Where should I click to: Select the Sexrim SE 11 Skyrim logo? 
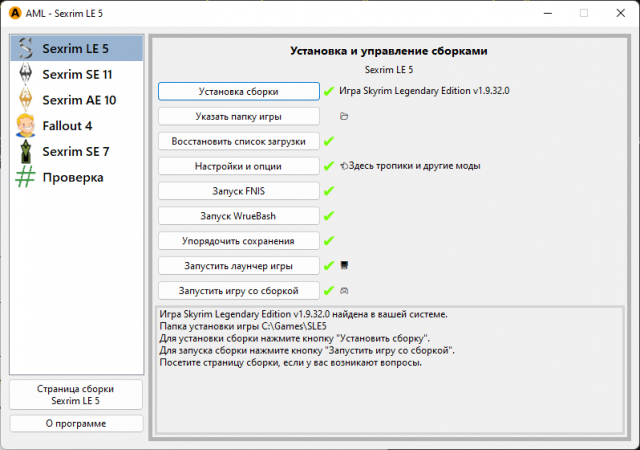(26, 74)
